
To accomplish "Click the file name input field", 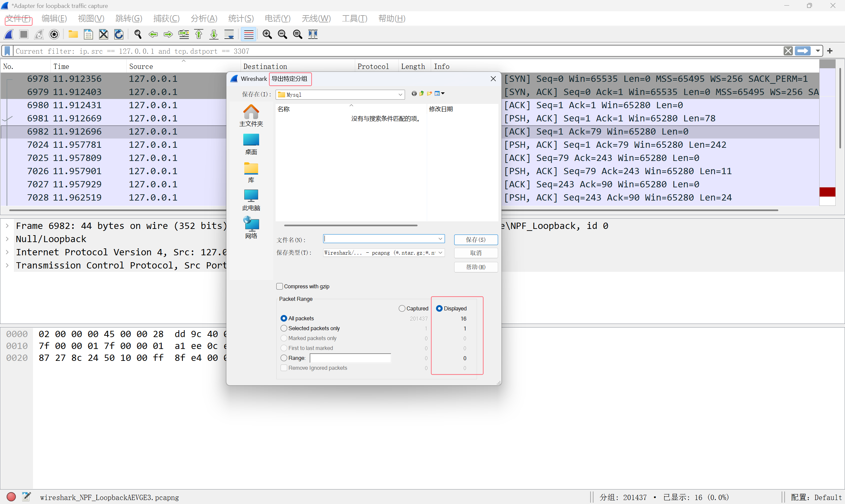I will (381, 239).
